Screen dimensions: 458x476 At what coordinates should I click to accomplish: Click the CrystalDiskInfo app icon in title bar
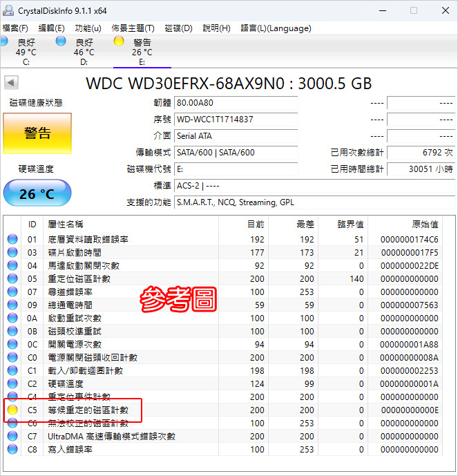(8, 10)
